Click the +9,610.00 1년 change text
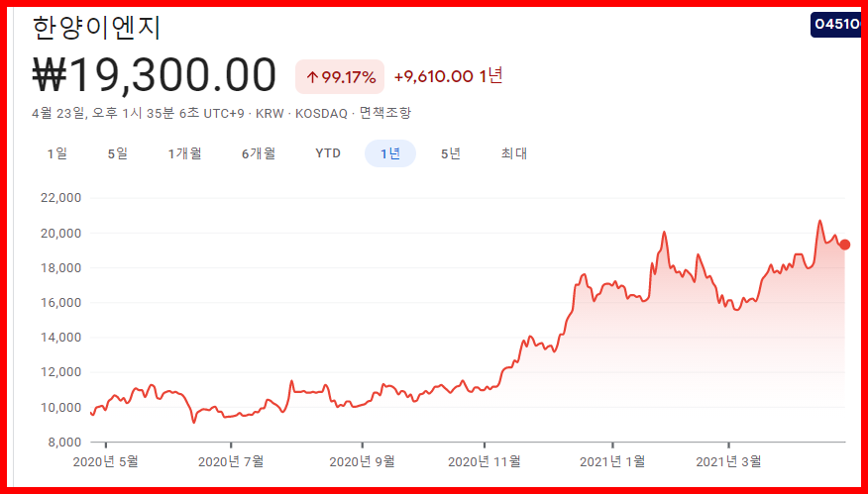The width and height of the screenshot is (868, 494). click(x=449, y=76)
